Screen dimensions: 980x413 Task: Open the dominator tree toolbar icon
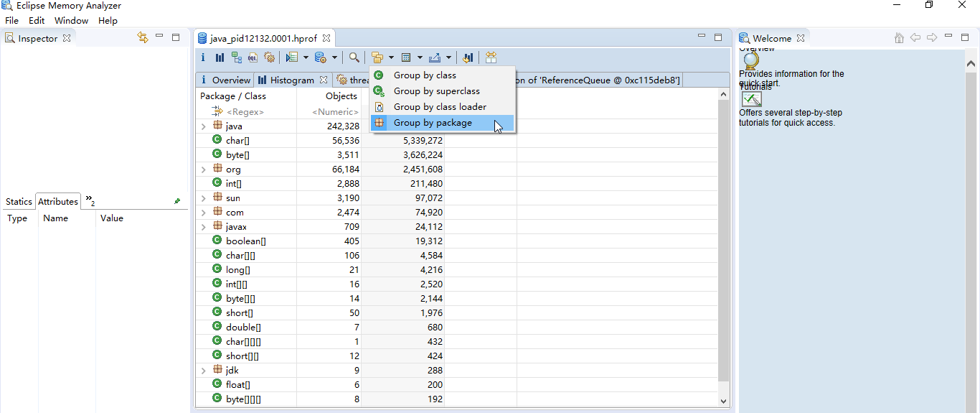click(236, 57)
